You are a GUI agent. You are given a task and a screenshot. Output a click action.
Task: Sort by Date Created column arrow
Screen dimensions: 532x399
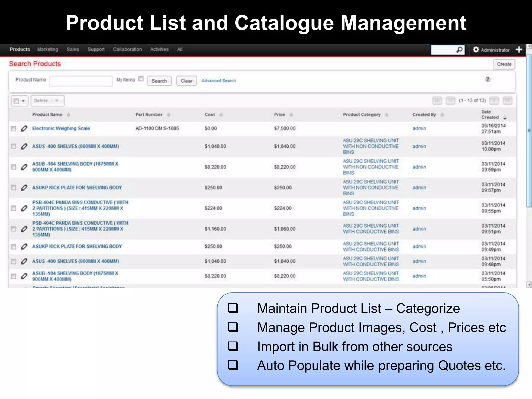point(505,118)
